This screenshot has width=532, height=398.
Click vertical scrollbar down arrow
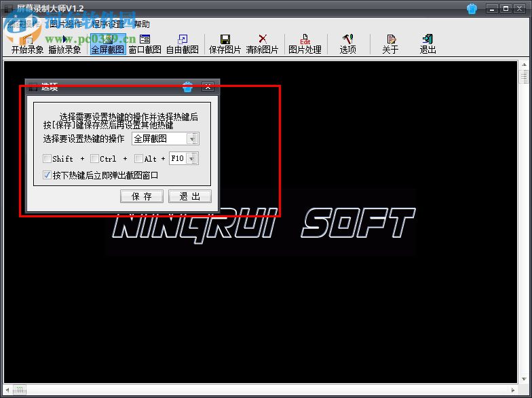pyautogui.click(x=524, y=379)
